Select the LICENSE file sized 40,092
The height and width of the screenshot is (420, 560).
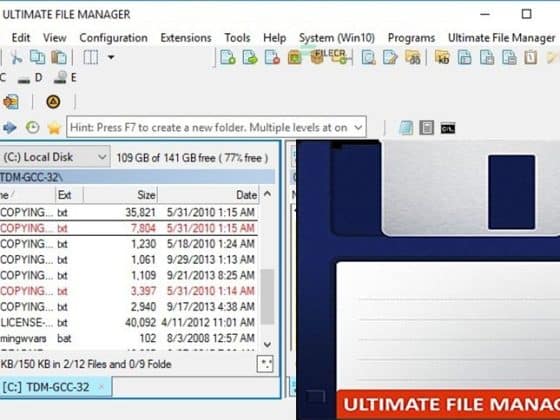coord(129,322)
